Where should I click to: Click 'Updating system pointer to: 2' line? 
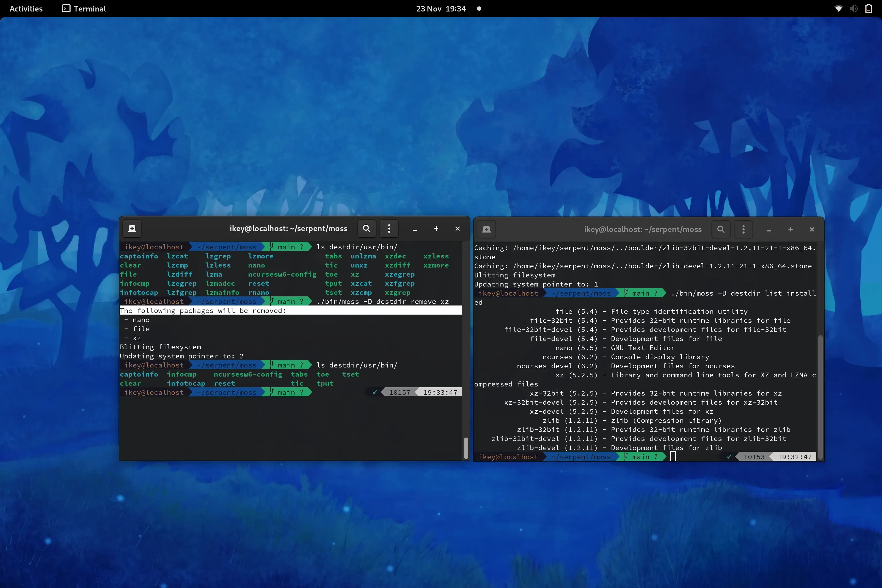point(181,356)
